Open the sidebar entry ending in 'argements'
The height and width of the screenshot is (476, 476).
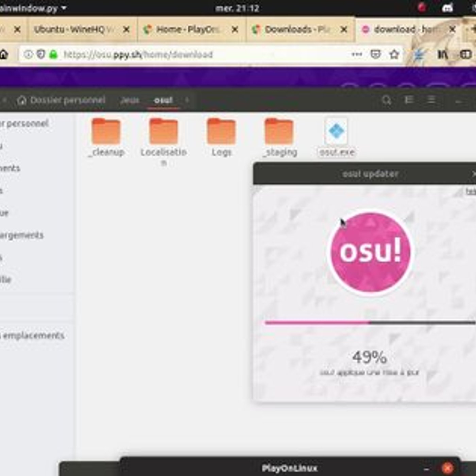coord(21,235)
